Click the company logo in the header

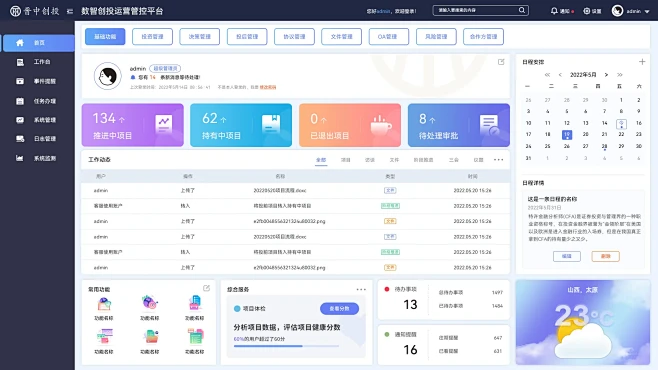(x=34, y=11)
